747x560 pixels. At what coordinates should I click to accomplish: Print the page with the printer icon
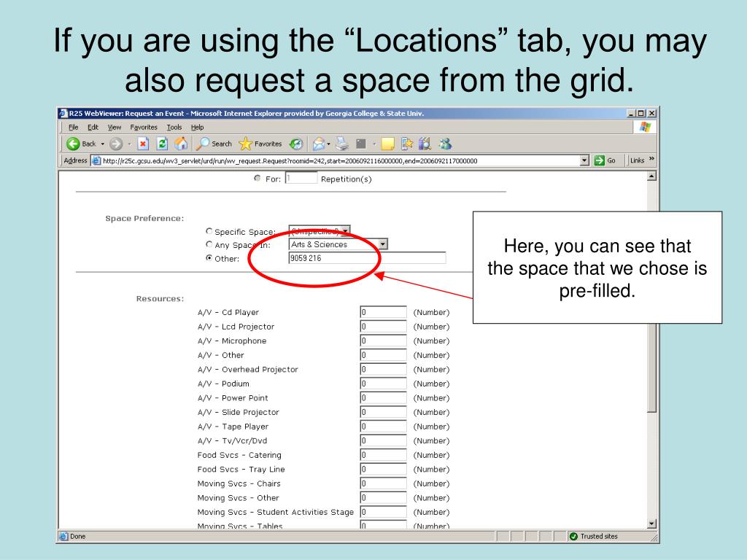click(342, 144)
